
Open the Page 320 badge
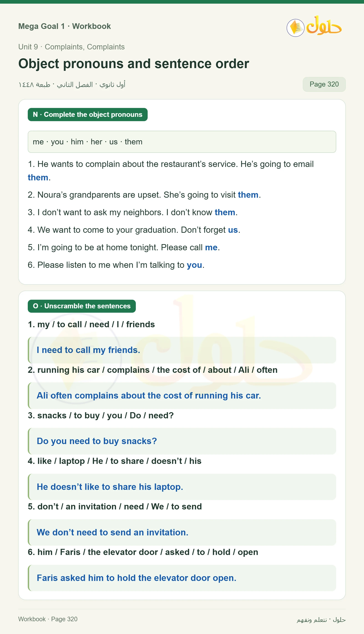(324, 84)
